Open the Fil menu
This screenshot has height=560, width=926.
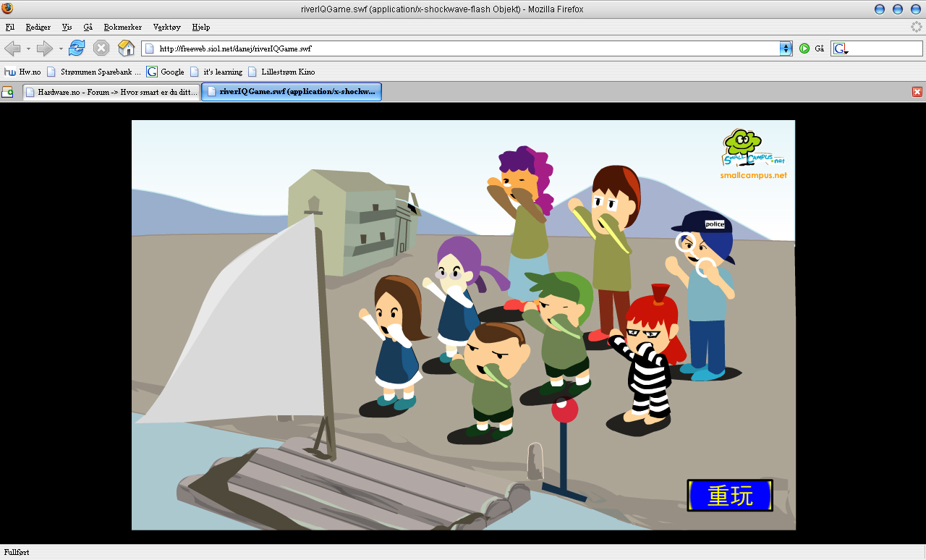(x=9, y=27)
